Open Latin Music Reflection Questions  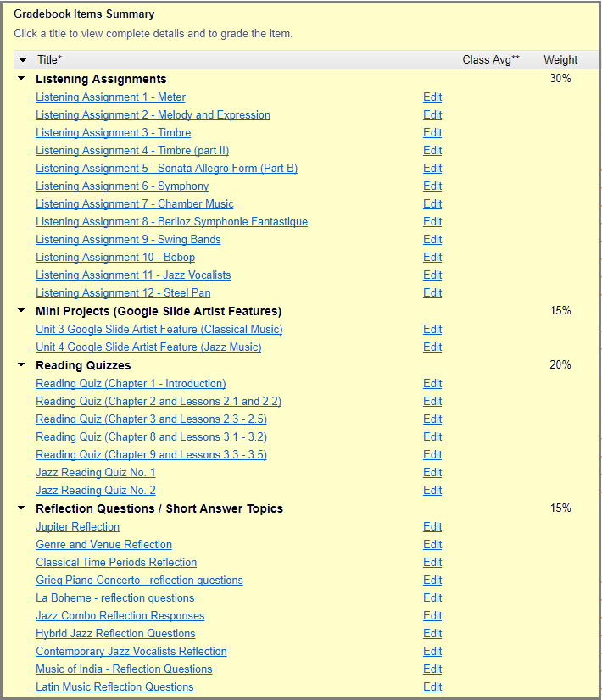tap(114, 687)
